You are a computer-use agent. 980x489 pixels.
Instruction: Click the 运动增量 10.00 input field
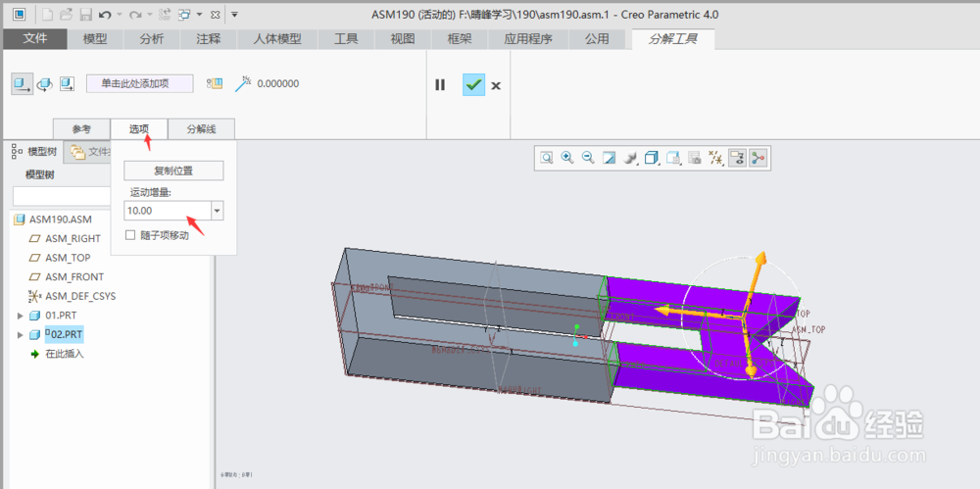pos(168,211)
